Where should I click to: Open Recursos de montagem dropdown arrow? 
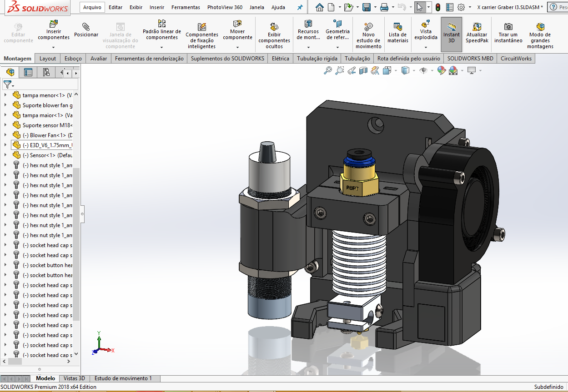[x=308, y=47]
